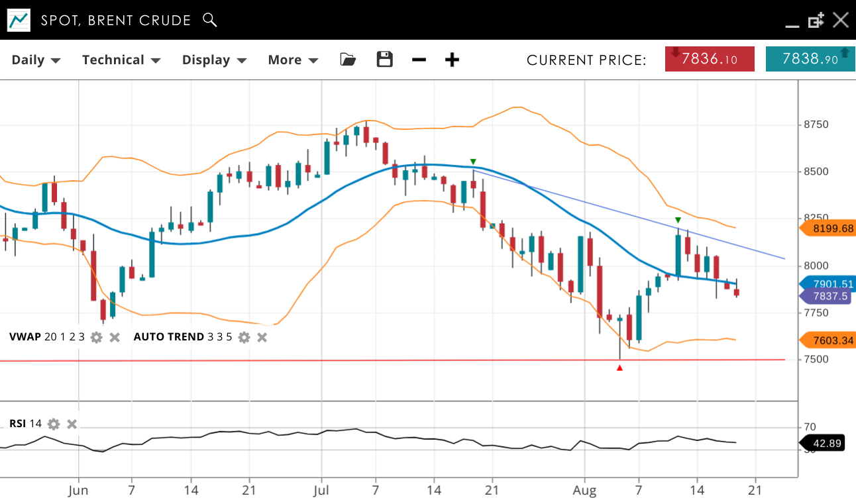856x504 pixels.
Task: Remove the RSI indicator
Action: (x=72, y=424)
